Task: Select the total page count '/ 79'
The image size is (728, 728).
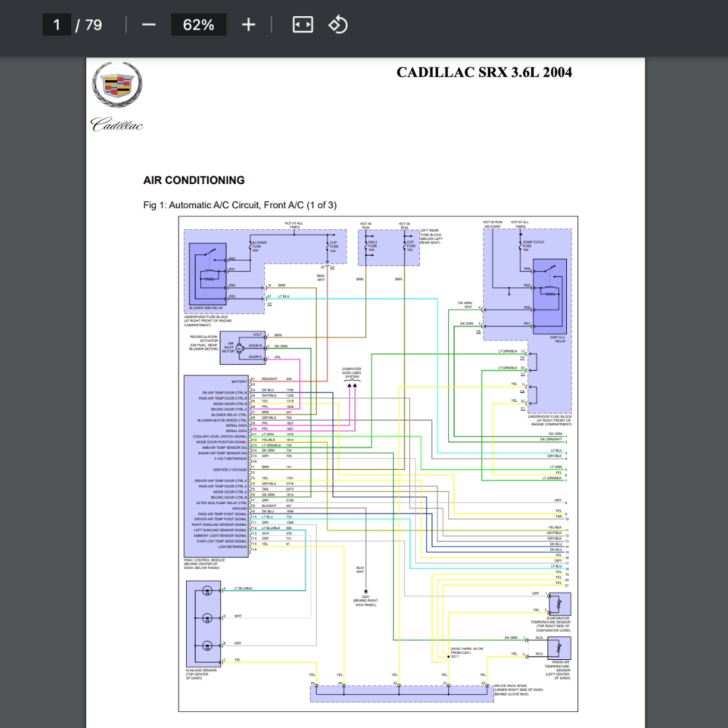Action: [x=89, y=25]
